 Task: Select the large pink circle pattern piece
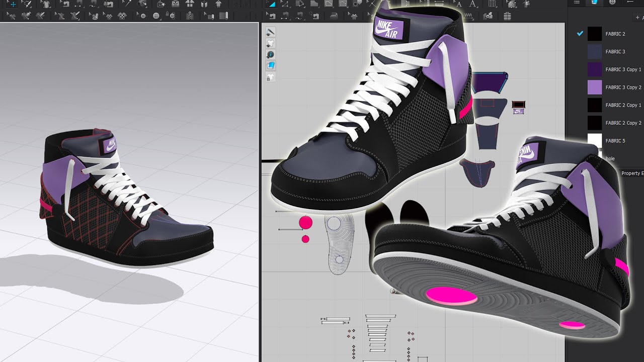point(305,222)
